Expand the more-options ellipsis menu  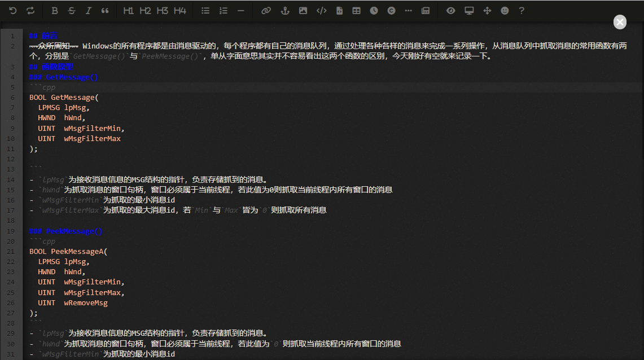click(408, 10)
